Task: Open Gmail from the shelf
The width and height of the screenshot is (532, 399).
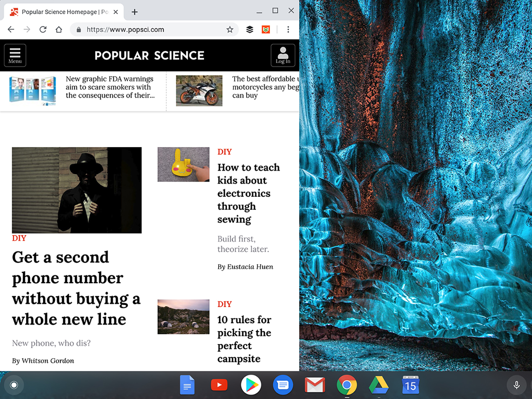Action: tap(315, 385)
